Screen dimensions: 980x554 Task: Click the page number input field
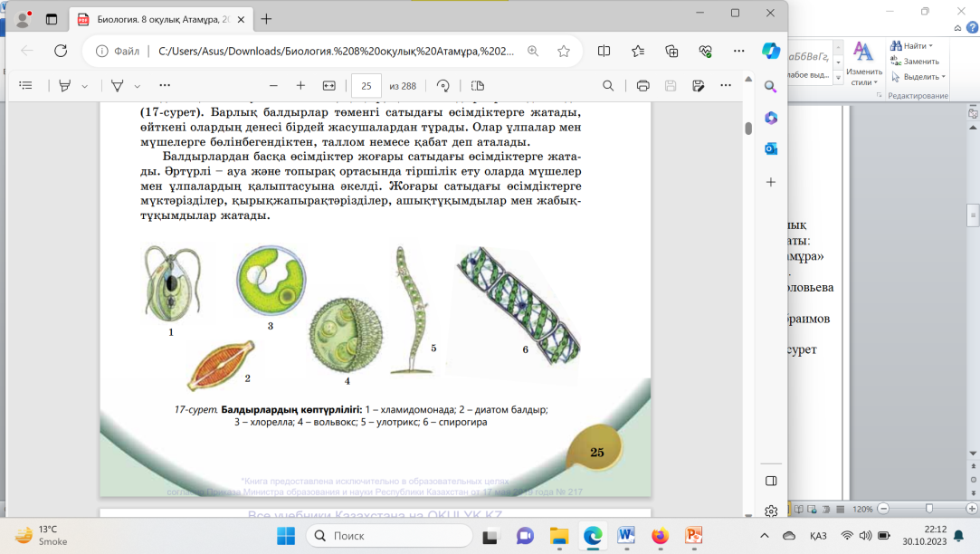[366, 86]
